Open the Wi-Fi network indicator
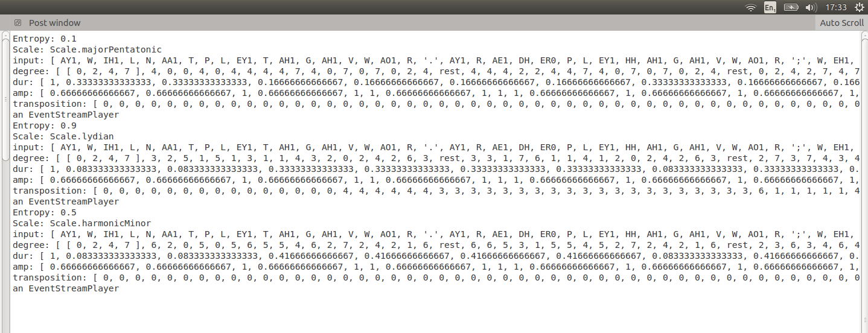Image resolution: width=868 pixels, height=333 pixels. point(751,8)
